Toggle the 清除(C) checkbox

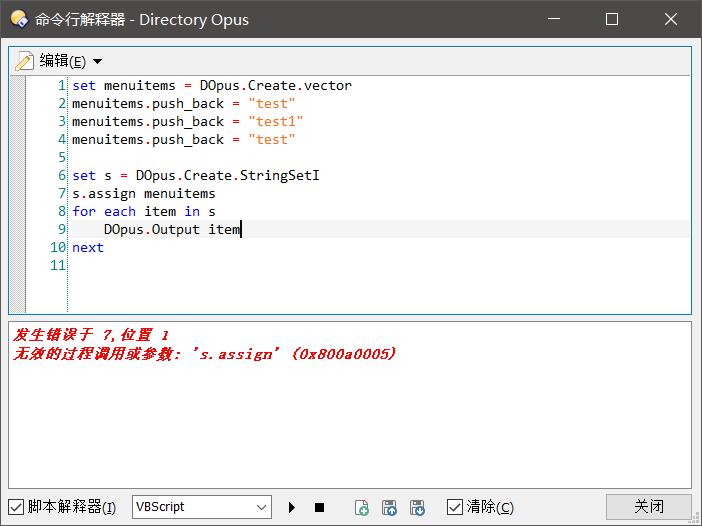coord(454,507)
